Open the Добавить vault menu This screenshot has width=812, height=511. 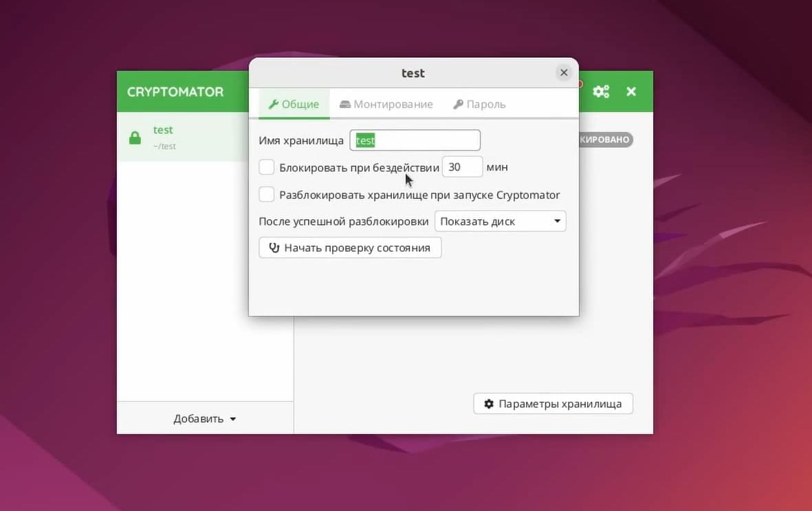[x=205, y=418]
